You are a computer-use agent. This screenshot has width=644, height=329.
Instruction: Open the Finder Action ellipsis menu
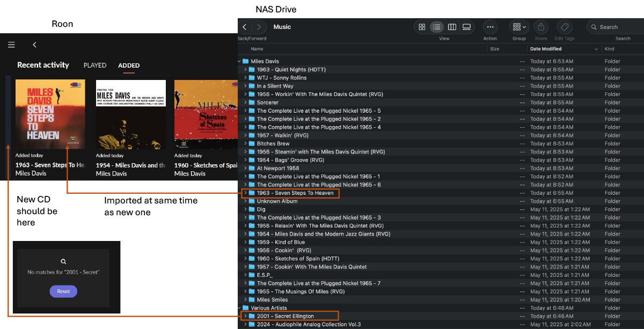(x=490, y=27)
